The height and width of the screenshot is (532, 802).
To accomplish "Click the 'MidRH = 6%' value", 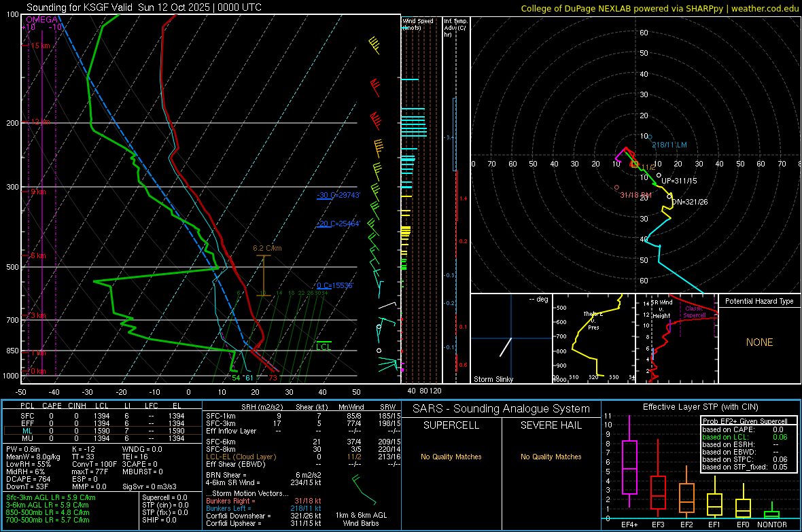I will click(x=26, y=472).
